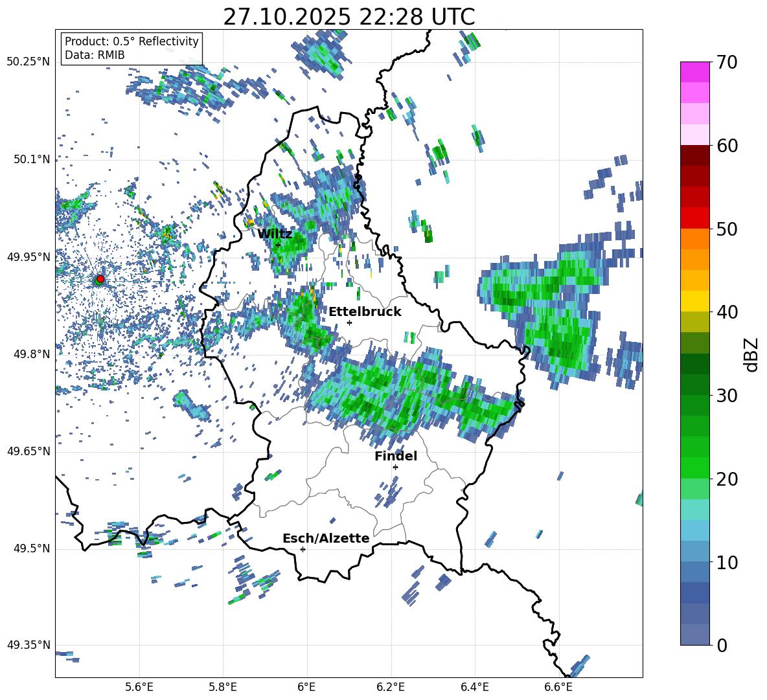767x700 pixels.
Task: Click the 49.5°N latitude label
Action: tap(31, 548)
